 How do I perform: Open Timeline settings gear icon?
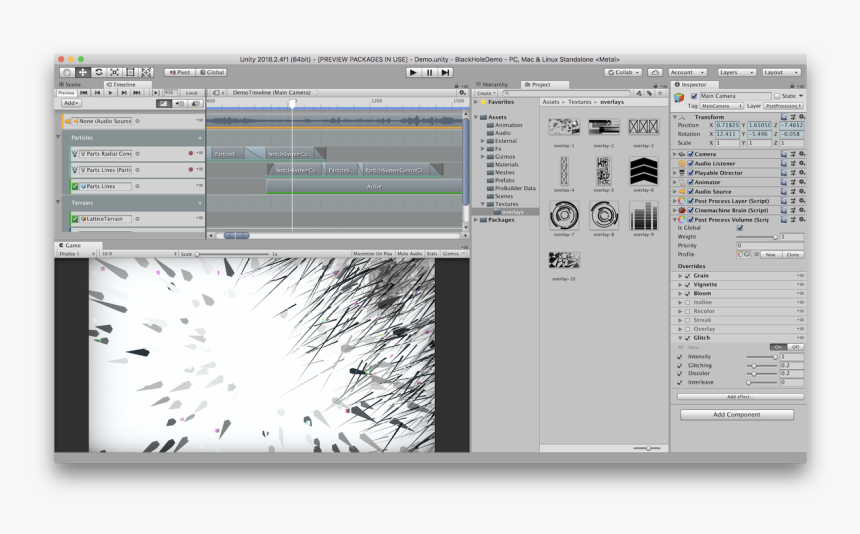(462, 93)
